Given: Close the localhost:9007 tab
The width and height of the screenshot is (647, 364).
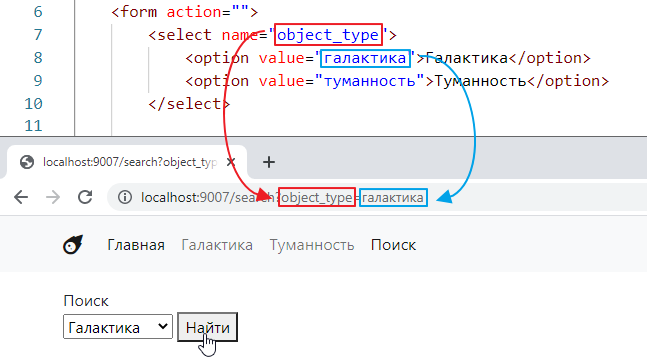Looking at the screenshot, I should coord(231,162).
